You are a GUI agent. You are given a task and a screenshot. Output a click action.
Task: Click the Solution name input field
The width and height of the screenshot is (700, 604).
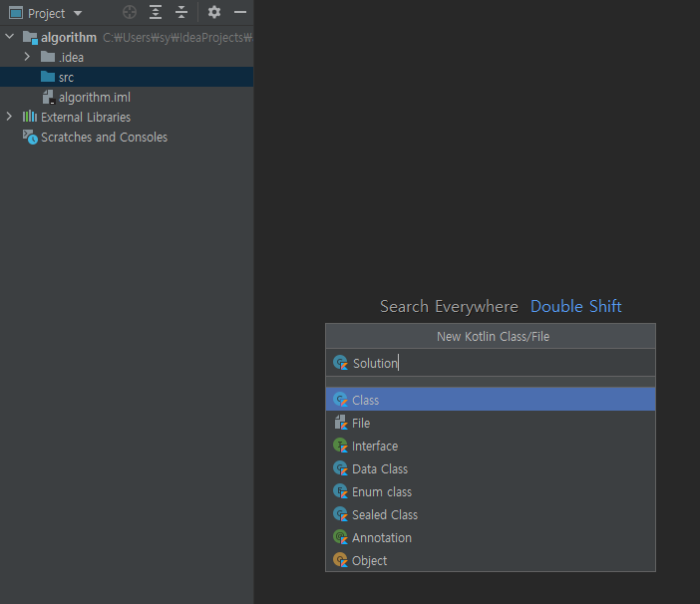tap(491, 363)
